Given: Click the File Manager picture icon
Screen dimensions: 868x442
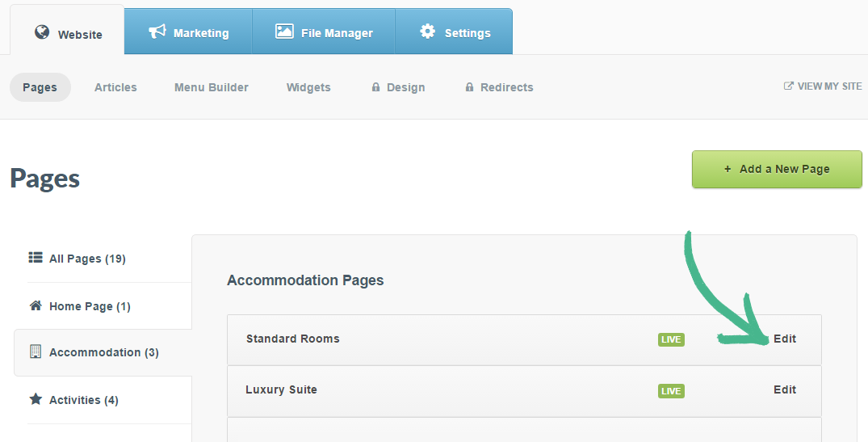Looking at the screenshot, I should point(284,32).
